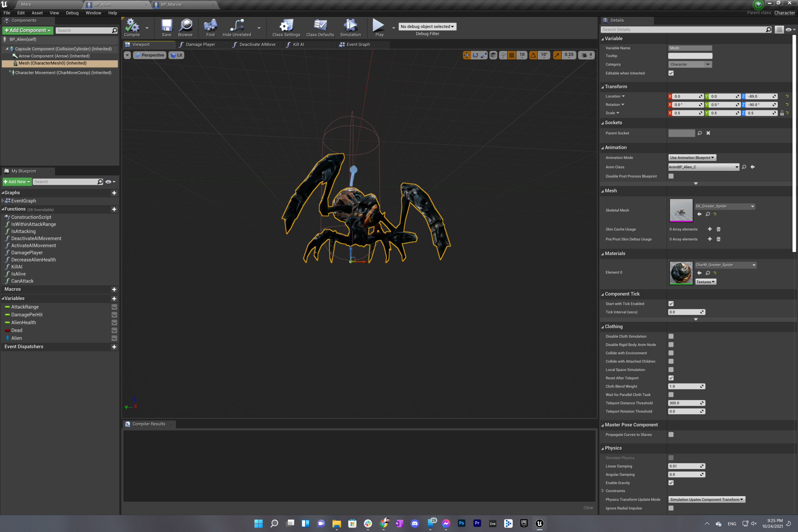Click the Clear button in Compiler Results

tap(588, 508)
